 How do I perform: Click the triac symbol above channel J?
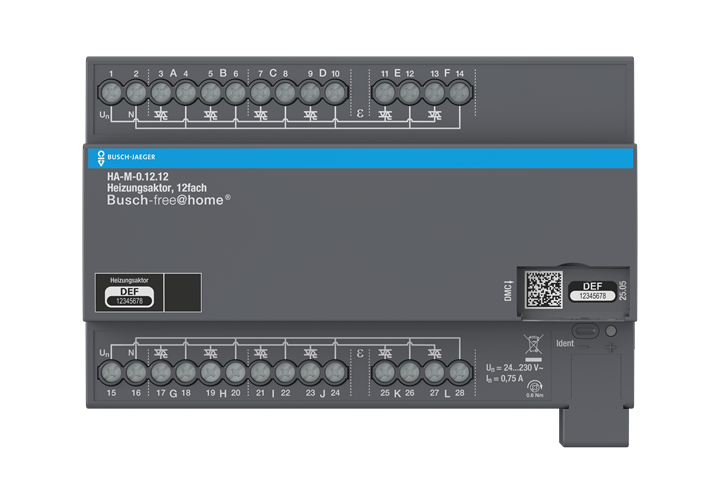pyautogui.click(x=310, y=353)
